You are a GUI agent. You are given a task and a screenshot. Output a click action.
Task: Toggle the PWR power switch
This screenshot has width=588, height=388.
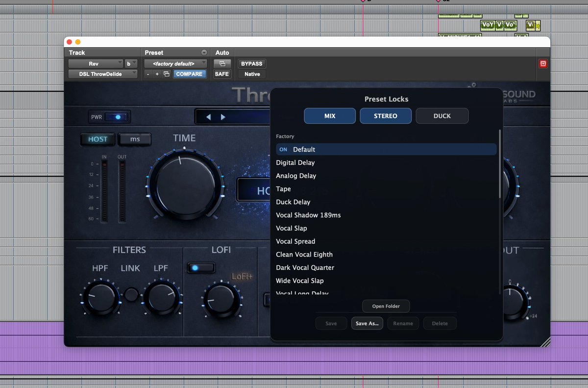(118, 117)
